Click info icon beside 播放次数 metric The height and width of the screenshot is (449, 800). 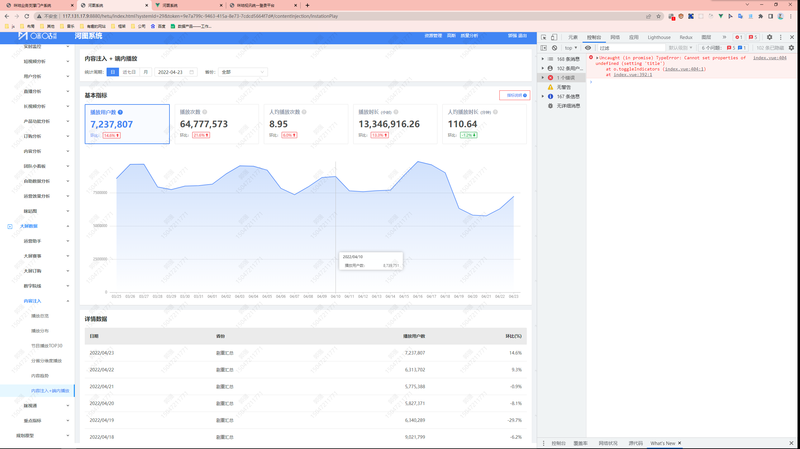205,112
